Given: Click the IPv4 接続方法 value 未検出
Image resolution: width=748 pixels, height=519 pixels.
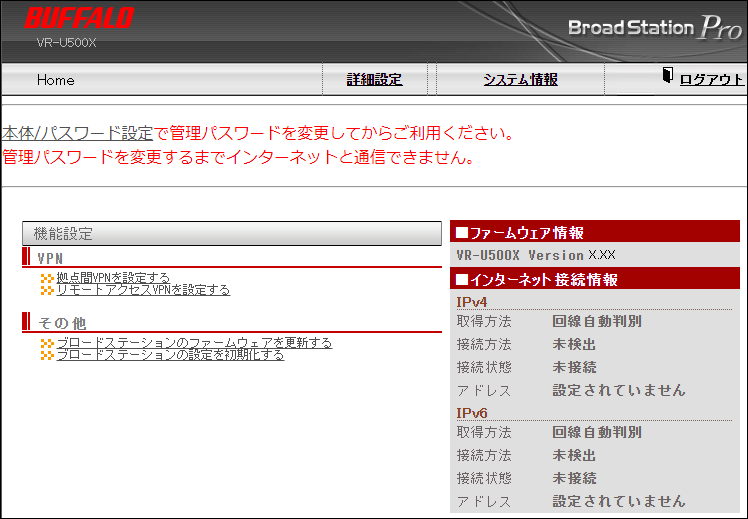Looking at the screenshot, I should 574,344.
